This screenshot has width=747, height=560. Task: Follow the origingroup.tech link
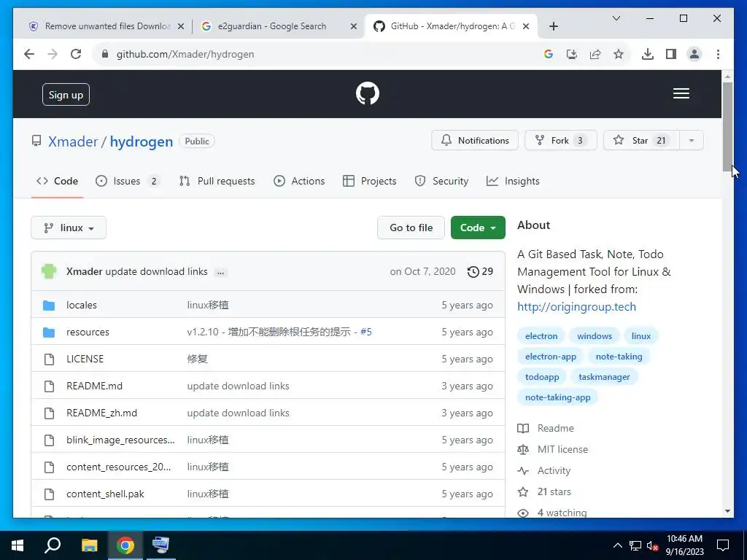(576, 307)
